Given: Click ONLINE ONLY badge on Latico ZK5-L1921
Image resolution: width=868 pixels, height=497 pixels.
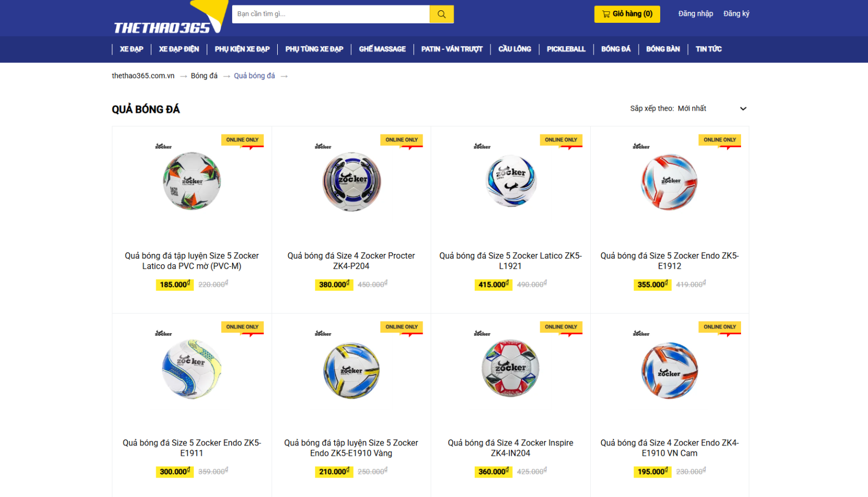Looking at the screenshot, I should 561,140.
